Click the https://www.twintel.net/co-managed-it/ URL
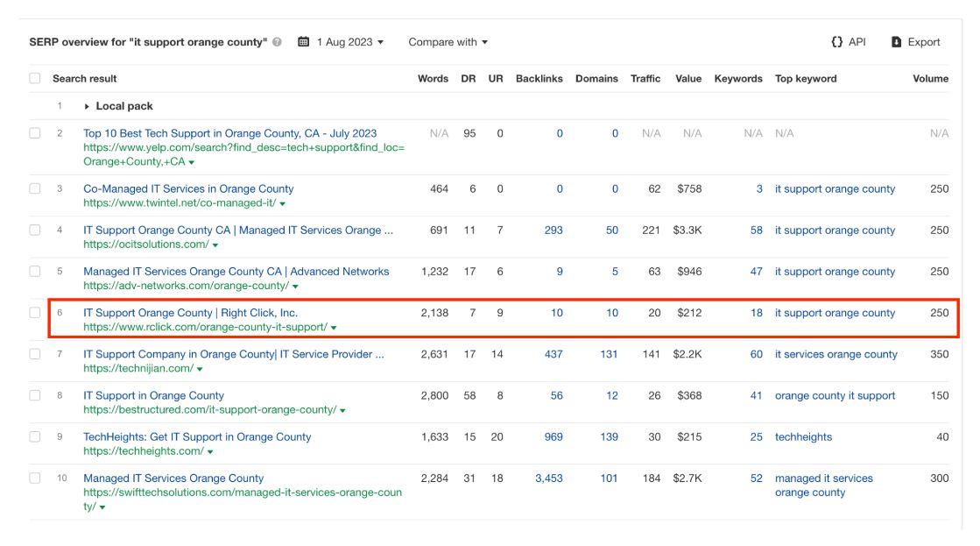The width and height of the screenshot is (980, 546). [180, 202]
